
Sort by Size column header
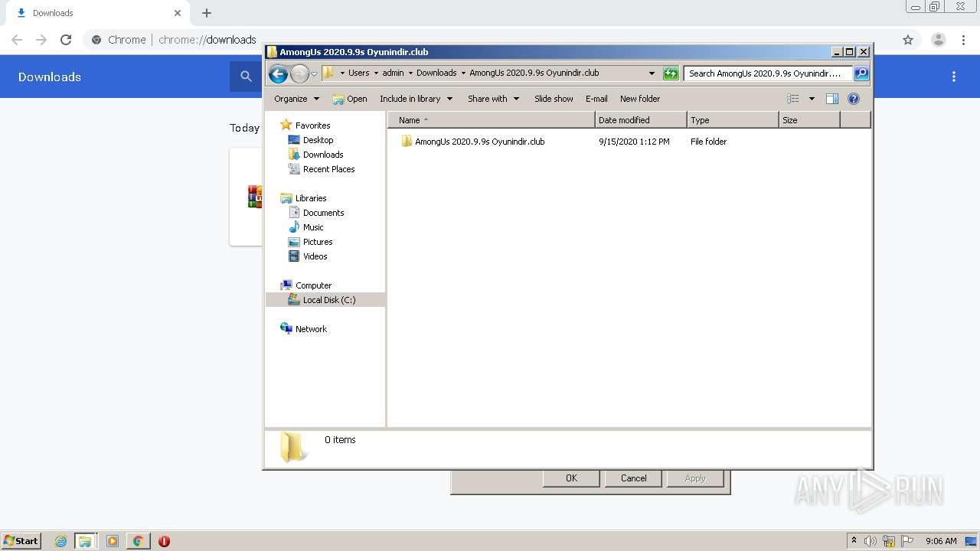(x=809, y=120)
